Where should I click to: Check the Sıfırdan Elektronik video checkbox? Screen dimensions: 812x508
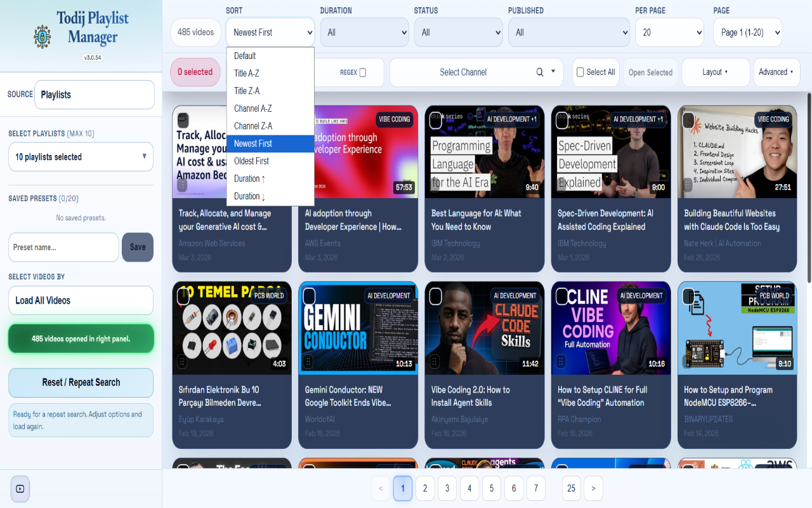pyautogui.click(x=183, y=297)
